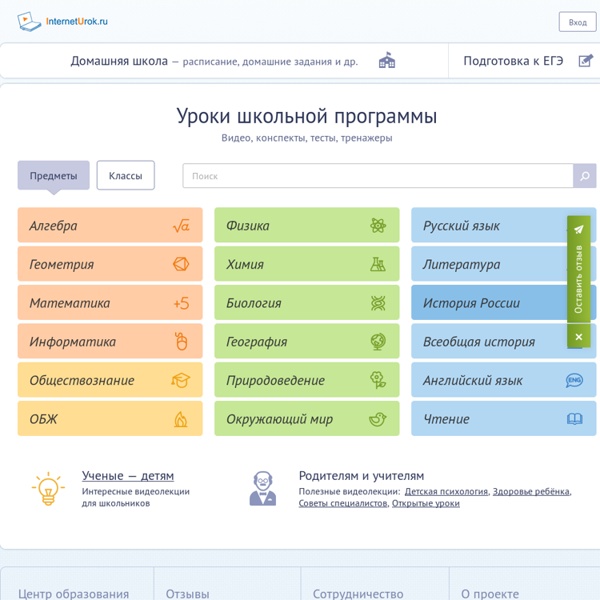Follow the Ученые — детям link

click(x=128, y=476)
